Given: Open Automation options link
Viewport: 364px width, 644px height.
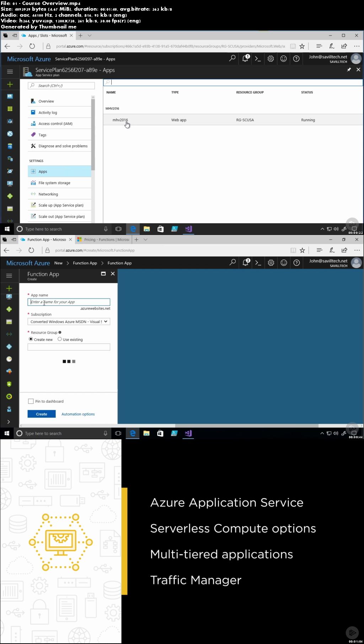Looking at the screenshot, I should tap(78, 414).
